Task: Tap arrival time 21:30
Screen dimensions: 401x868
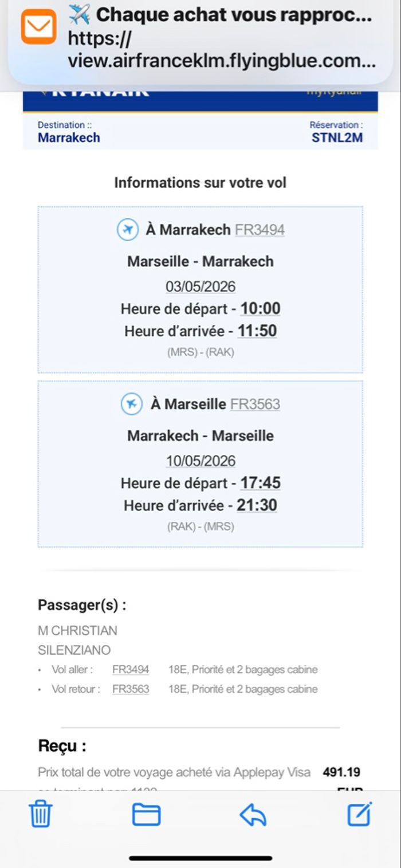Action: click(x=257, y=505)
